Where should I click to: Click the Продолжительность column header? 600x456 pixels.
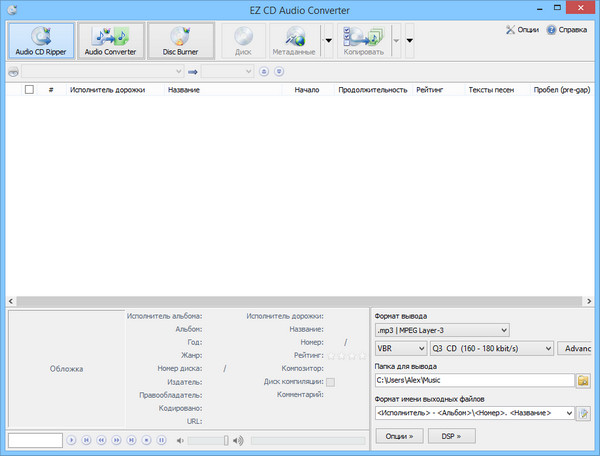point(372,90)
